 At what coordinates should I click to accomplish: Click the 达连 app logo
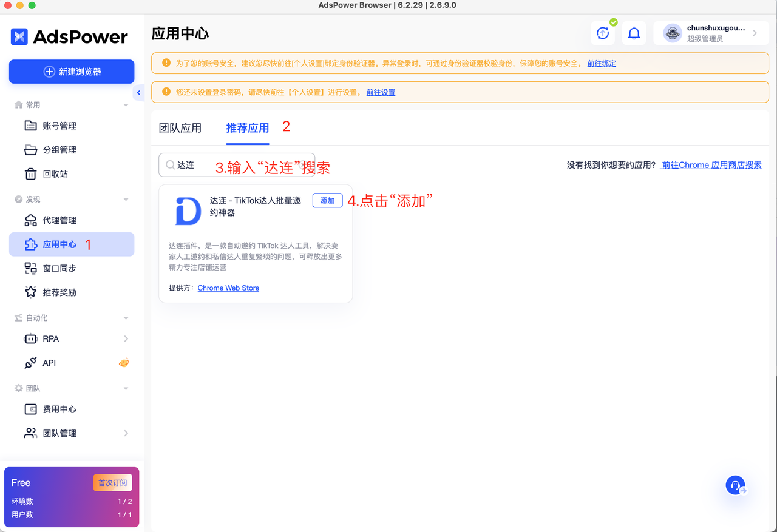188,210
